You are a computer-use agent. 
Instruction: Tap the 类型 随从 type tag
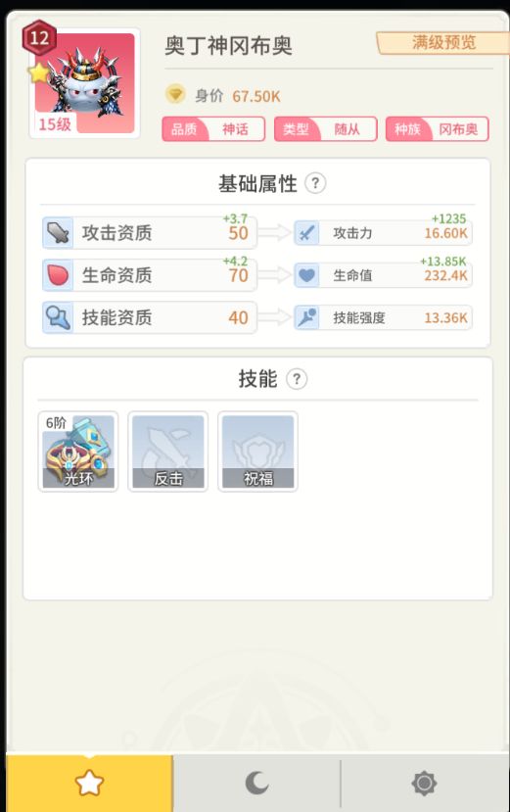click(x=325, y=129)
